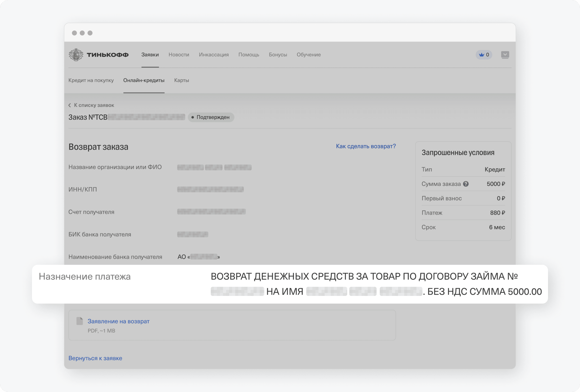The height and width of the screenshot is (392, 580).
Task: Click the back chevron before К списку заявок
Action: 70,105
